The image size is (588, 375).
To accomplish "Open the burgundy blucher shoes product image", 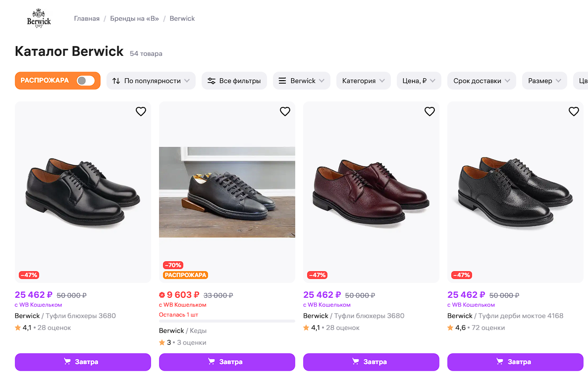I will coord(371,192).
